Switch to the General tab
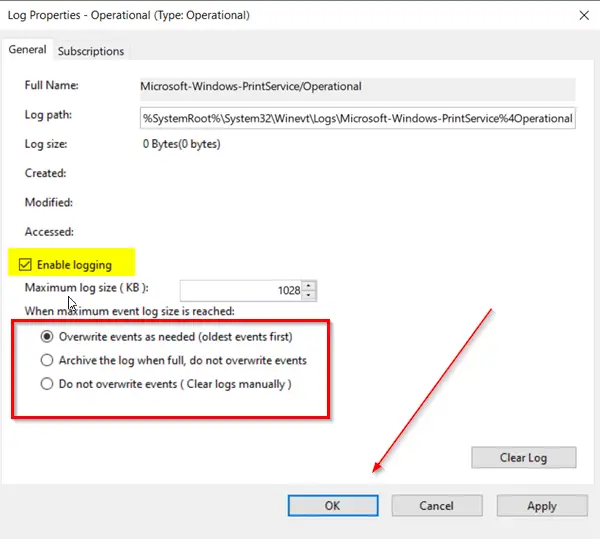600x539 pixels. (27, 50)
